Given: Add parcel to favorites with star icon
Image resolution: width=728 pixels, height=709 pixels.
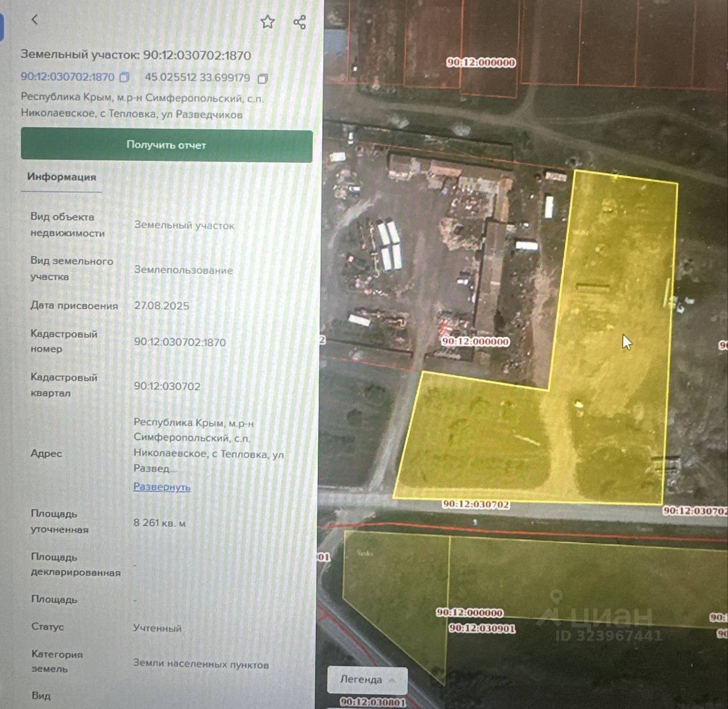Looking at the screenshot, I should pos(267,22).
